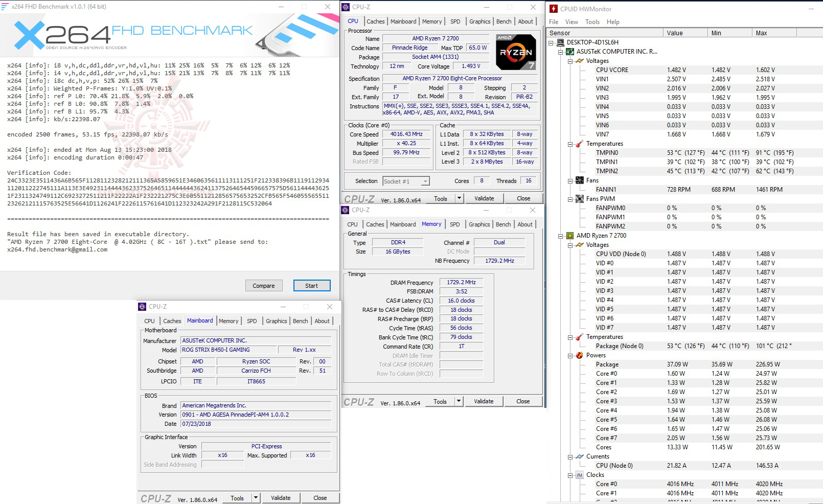Click the CPU-Z icon in the title bar
Viewport: 823px width, 504px height.
346,7
